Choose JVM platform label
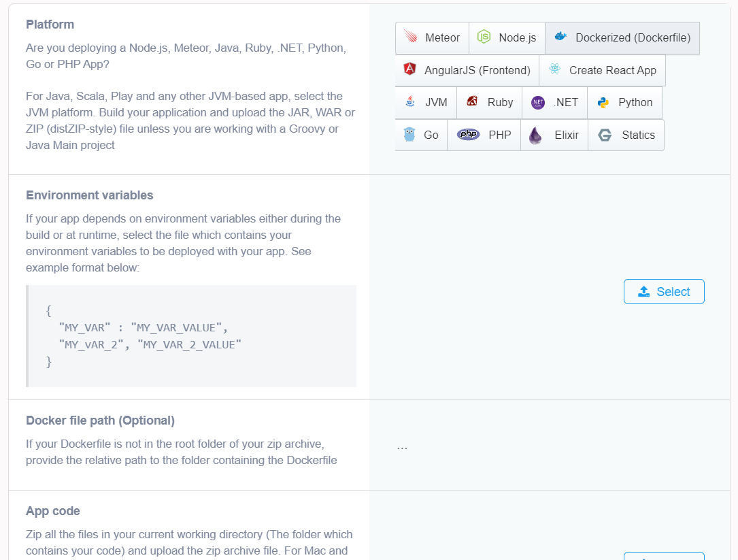 436,102
